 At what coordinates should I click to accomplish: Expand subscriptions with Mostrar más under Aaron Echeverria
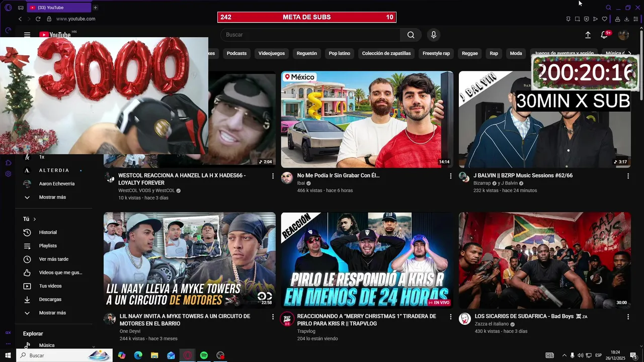click(x=52, y=197)
